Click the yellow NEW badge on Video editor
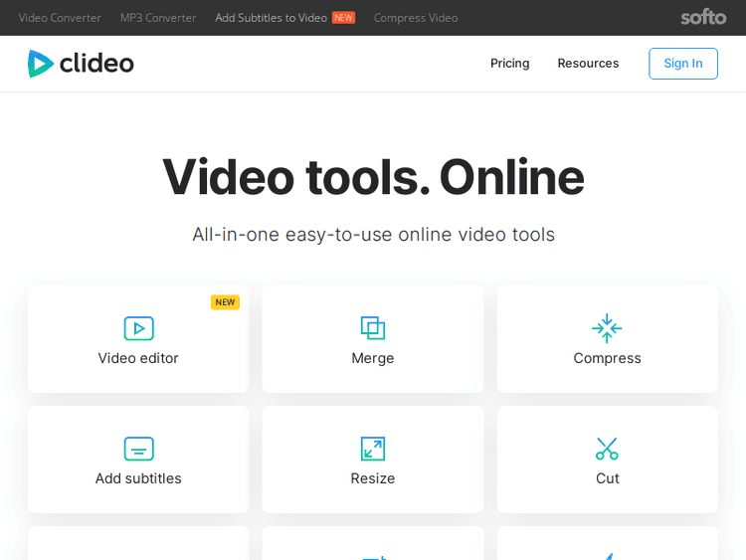746x560 pixels. coord(225,302)
